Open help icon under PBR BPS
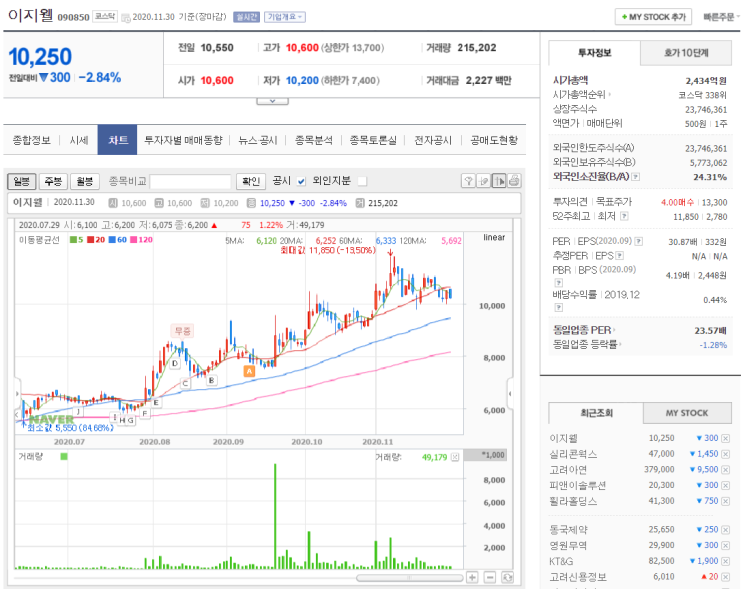The height and width of the screenshot is (589, 743). pyautogui.click(x=559, y=283)
